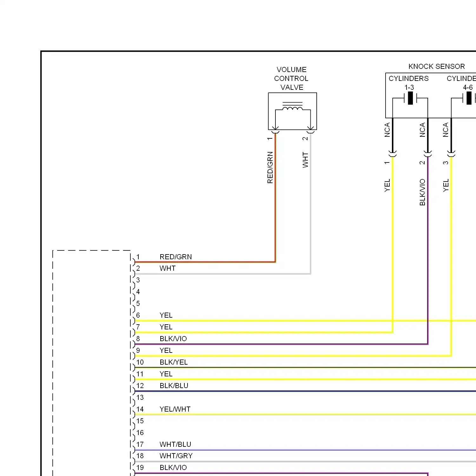The width and height of the screenshot is (476, 476).
Task: Click the cylinders 1-3 knock sensor capacitor symbol
Action: click(410, 98)
